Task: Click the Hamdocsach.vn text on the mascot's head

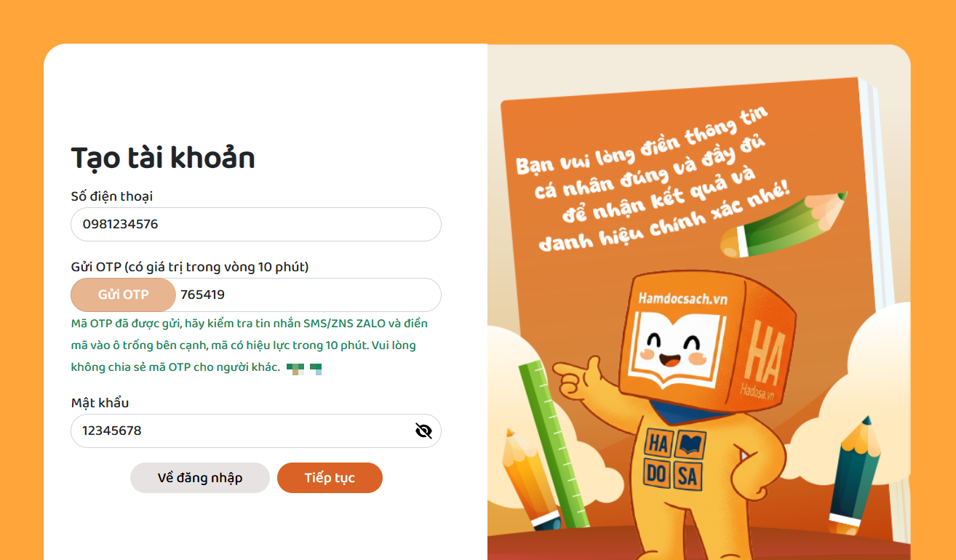Action: pyautogui.click(x=682, y=298)
